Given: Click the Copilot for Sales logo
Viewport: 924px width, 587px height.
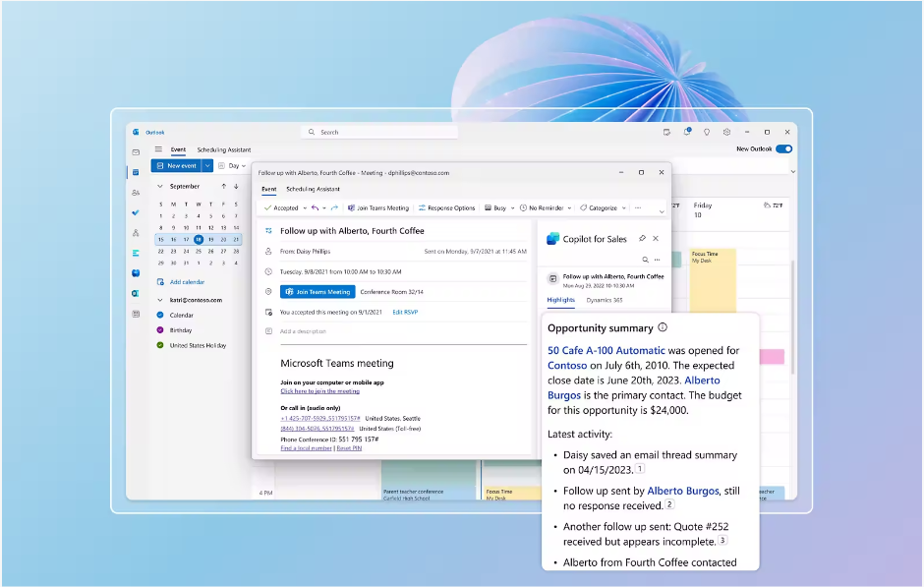Looking at the screenshot, I should pyautogui.click(x=552, y=239).
